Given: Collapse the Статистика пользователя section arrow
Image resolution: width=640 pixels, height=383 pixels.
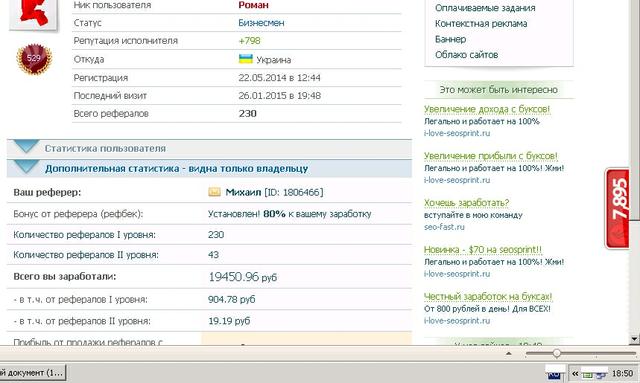Looking at the screenshot, I should 26,146.
